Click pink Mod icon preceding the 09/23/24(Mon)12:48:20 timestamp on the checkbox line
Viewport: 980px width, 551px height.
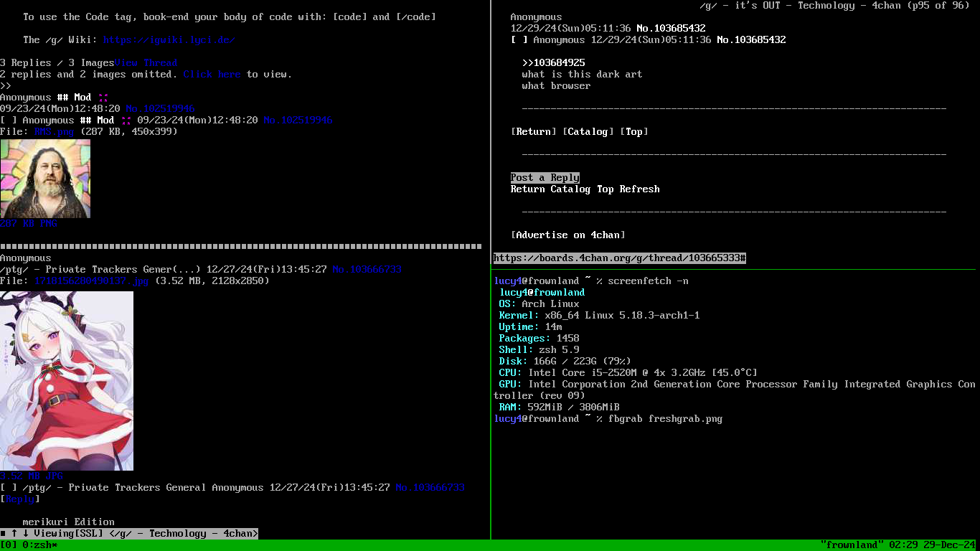coord(126,120)
